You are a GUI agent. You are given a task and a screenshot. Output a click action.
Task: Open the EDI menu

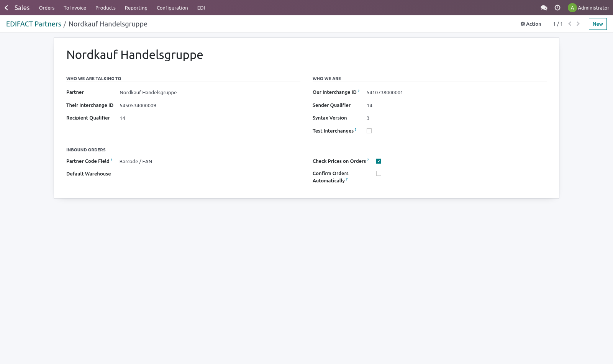point(201,8)
